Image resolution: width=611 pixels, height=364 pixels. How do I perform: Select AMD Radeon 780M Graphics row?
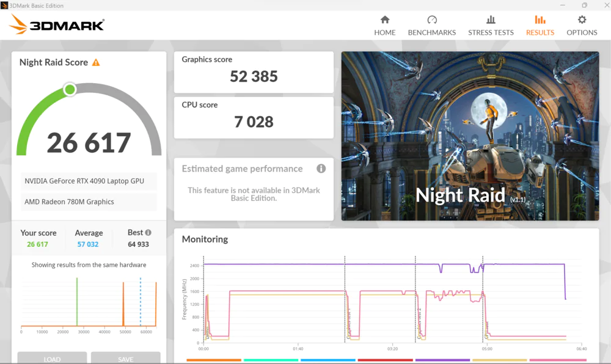click(x=89, y=202)
